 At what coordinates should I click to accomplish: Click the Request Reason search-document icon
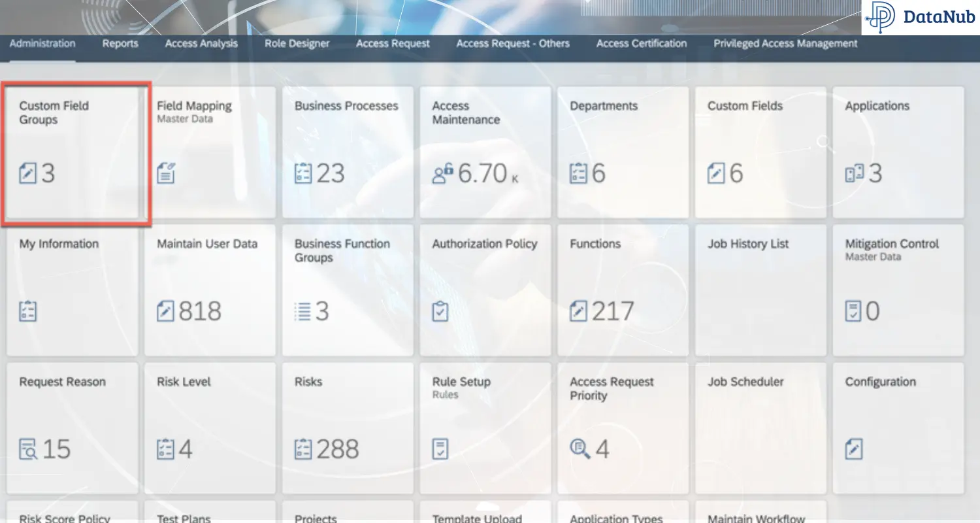click(28, 450)
